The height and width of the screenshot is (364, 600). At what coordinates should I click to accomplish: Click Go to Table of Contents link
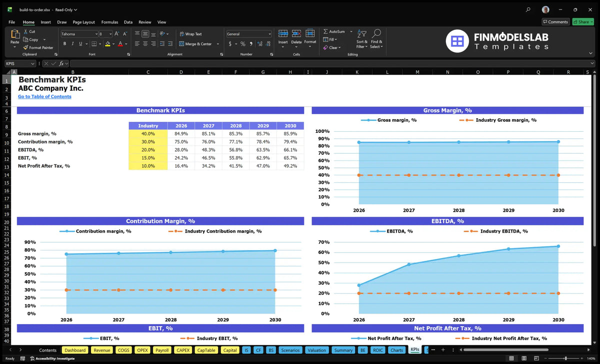(44, 96)
